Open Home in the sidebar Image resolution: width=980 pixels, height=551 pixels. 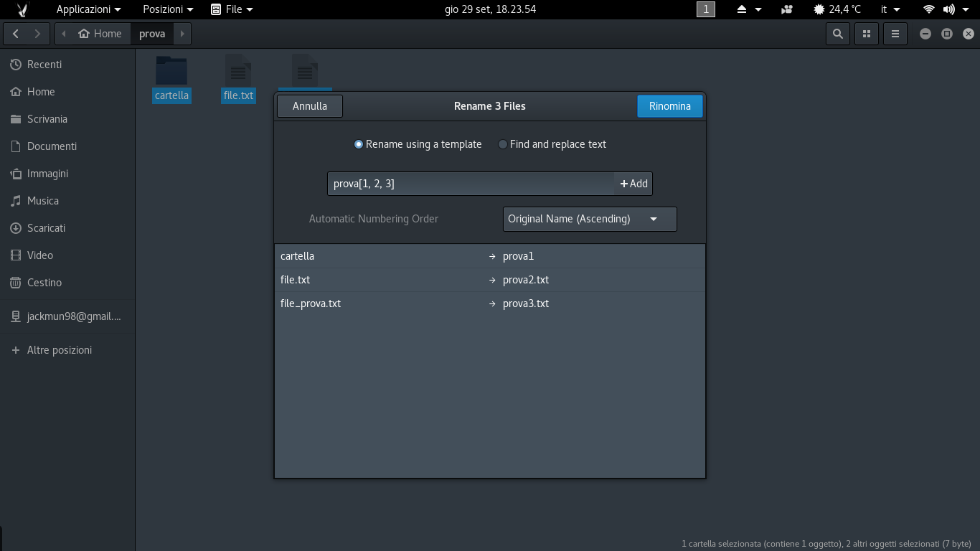tap(67, 92)
